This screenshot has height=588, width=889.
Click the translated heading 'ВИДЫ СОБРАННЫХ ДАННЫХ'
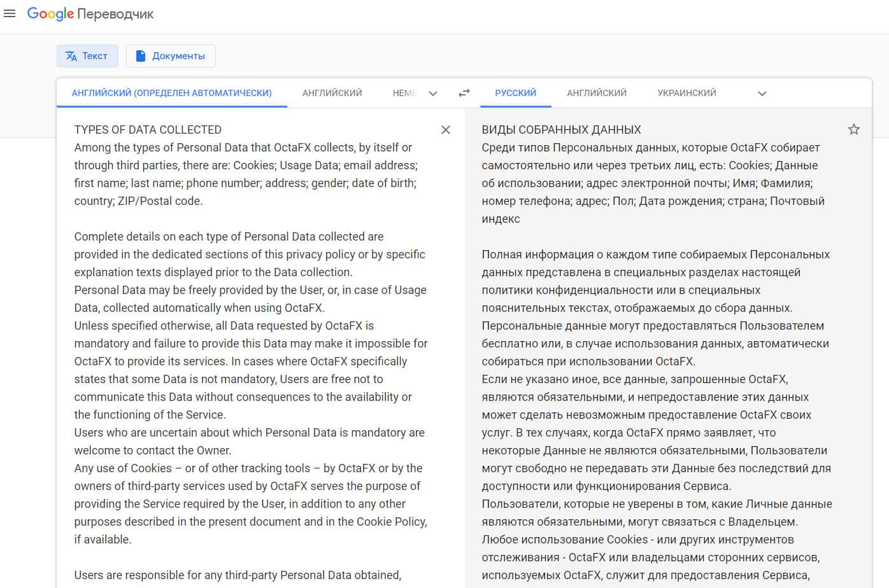tap(561, 130)
